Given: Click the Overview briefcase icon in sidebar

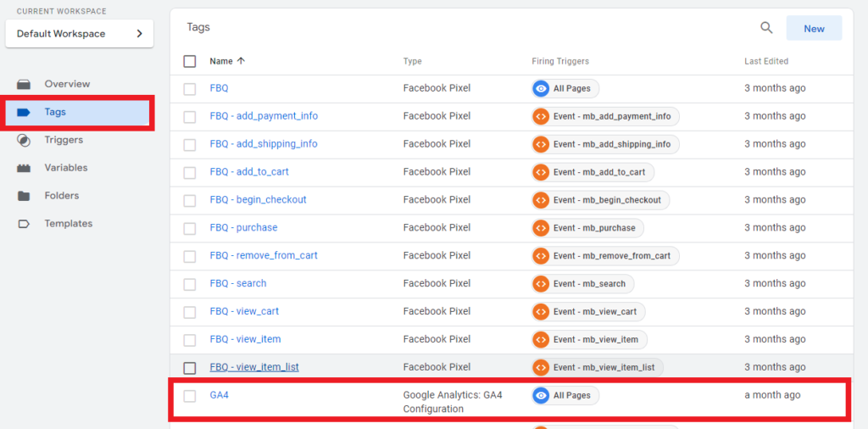Looking at the screenshot, I should coord(24,84).
